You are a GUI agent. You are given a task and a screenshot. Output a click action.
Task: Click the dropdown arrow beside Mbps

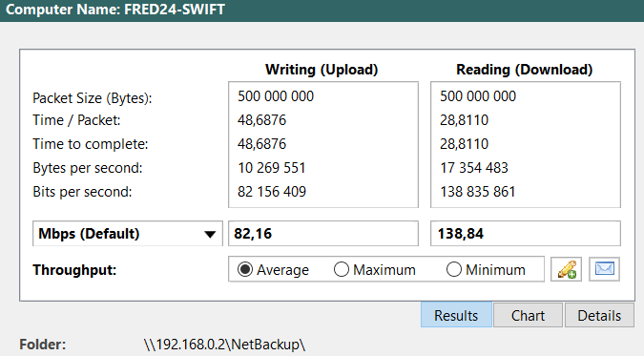pos(210,235)
